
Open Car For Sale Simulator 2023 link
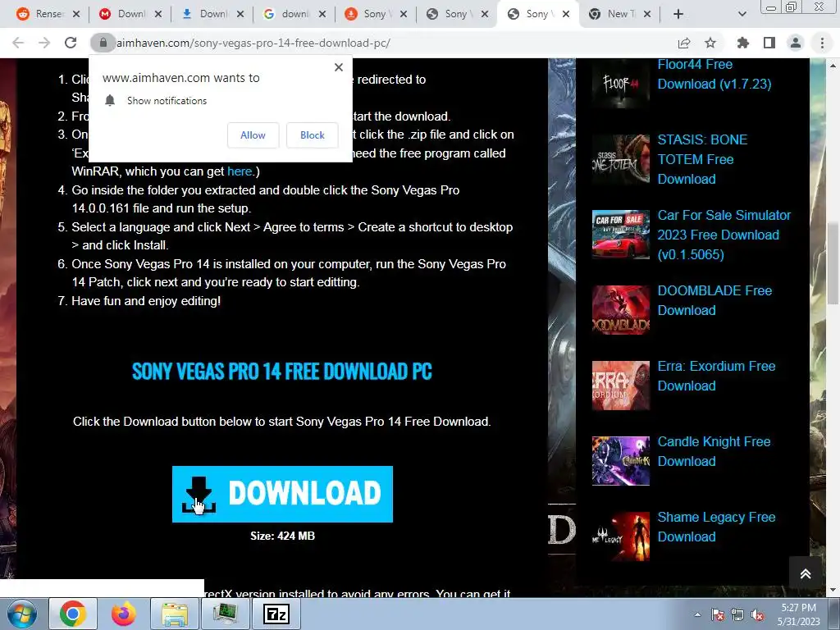point(724,235)
